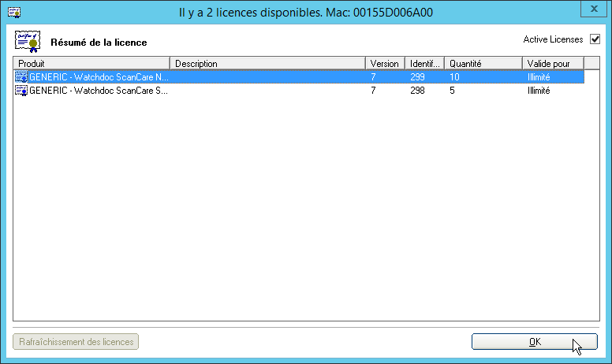Image resolution: width=612 pixels, height=364 pixels.
Task: Sort by the Valide pour column header
Action: pos(554,63)
